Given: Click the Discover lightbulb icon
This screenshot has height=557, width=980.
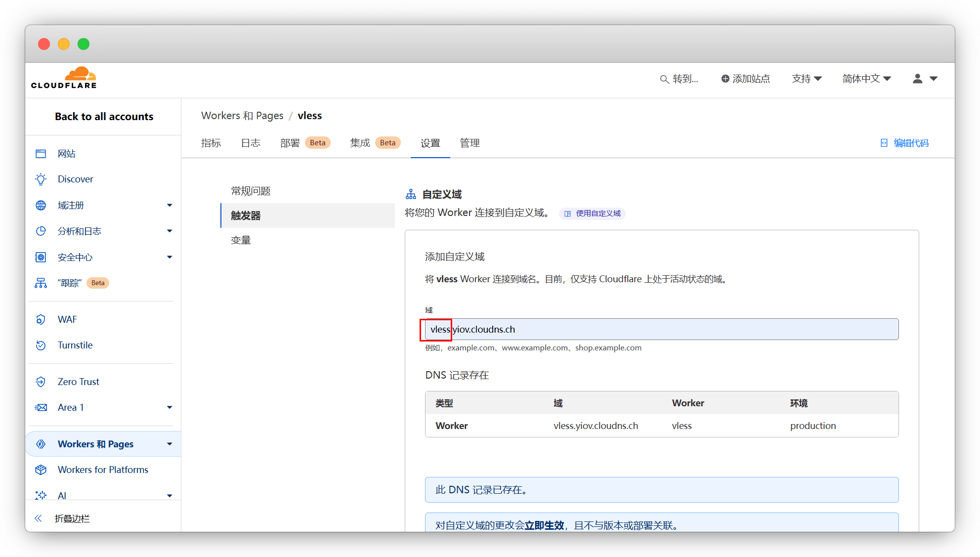Looking at the screenshot, I should coord(41,179).
